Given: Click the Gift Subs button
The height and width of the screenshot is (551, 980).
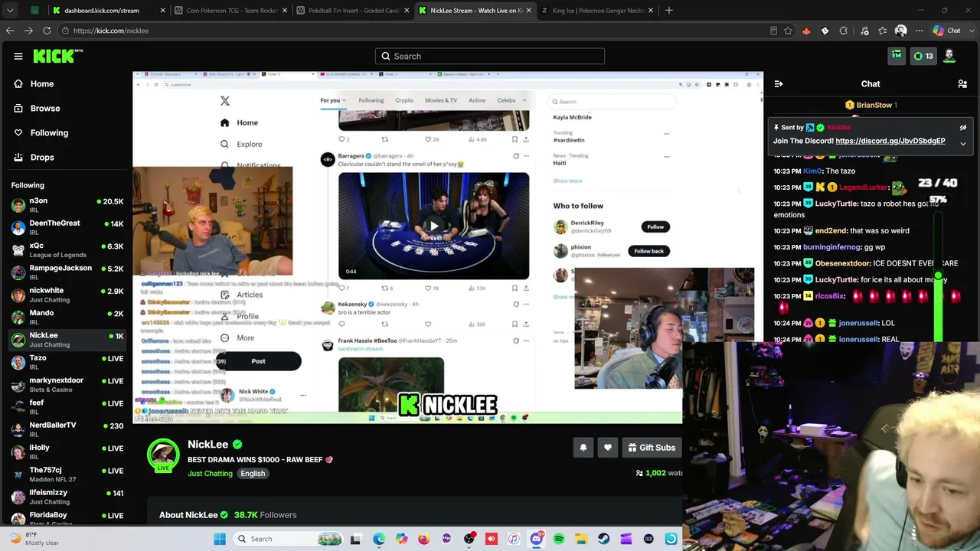Looking at the screenshot, I should click(652, 448).
